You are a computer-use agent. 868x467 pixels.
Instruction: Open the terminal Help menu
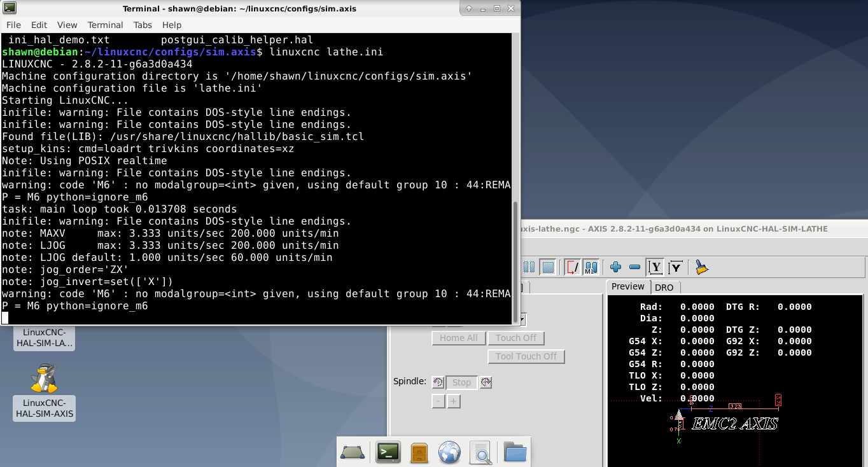tap(172, 25)
